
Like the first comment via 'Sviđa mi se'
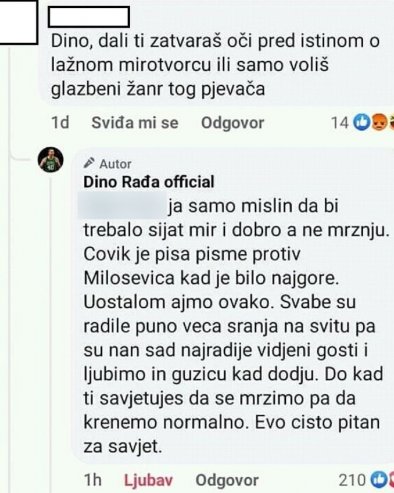[x=135, y=123]
